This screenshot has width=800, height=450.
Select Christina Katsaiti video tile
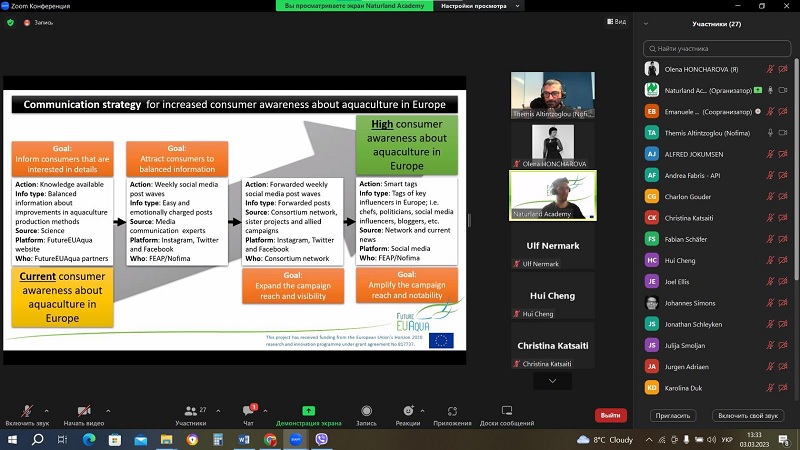(x=553, y=345)
